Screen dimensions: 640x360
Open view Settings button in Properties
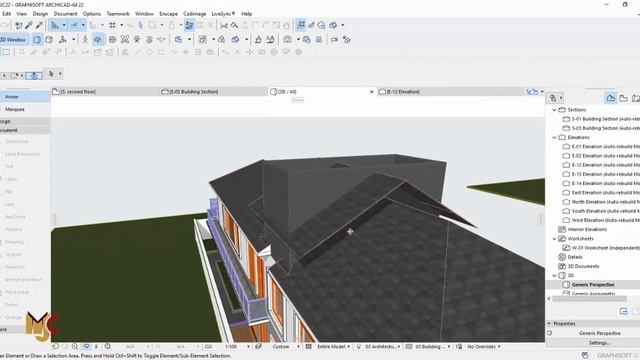pyautogui.click(x=599, y=343)
